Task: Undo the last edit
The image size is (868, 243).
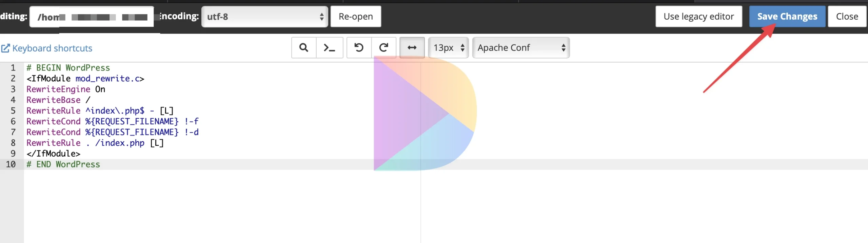Action: tap(359, 48)
